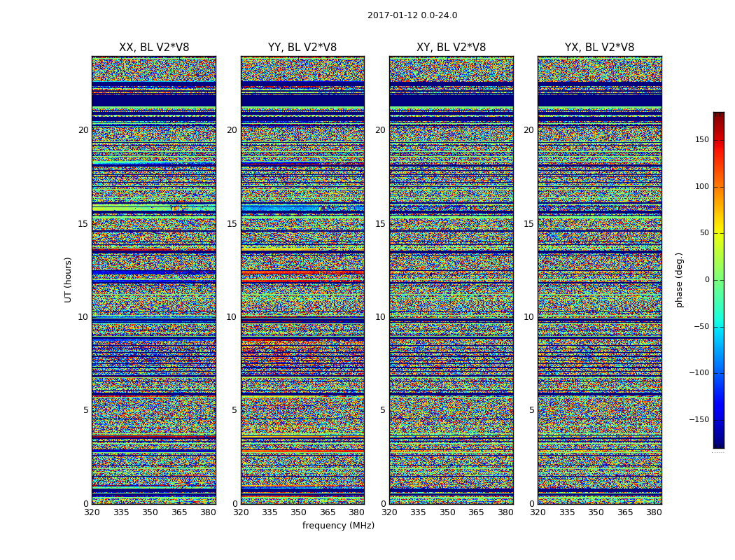Click inside the YX phase waterfall plot
735x560 pixels.
599,280
